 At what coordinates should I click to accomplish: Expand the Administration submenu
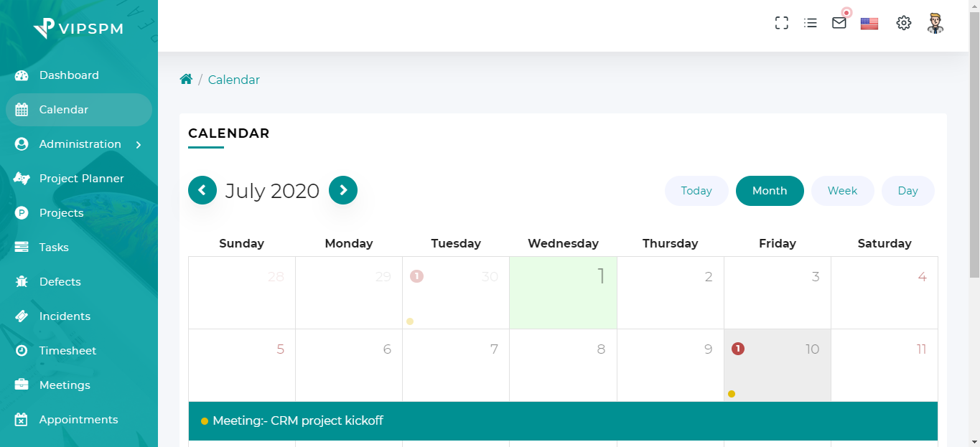pyautogui.click(x=80, y=144)
